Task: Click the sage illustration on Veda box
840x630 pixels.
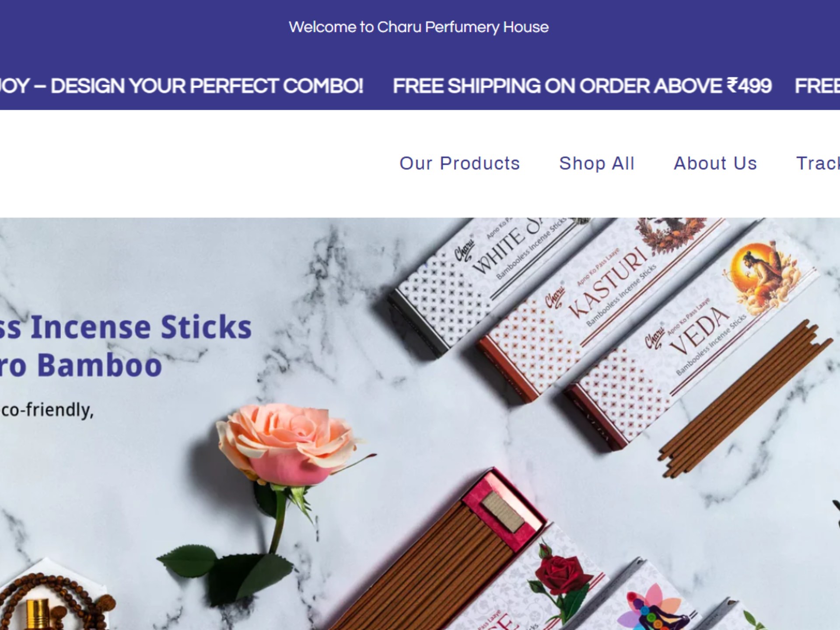Action: coord(760,276)
